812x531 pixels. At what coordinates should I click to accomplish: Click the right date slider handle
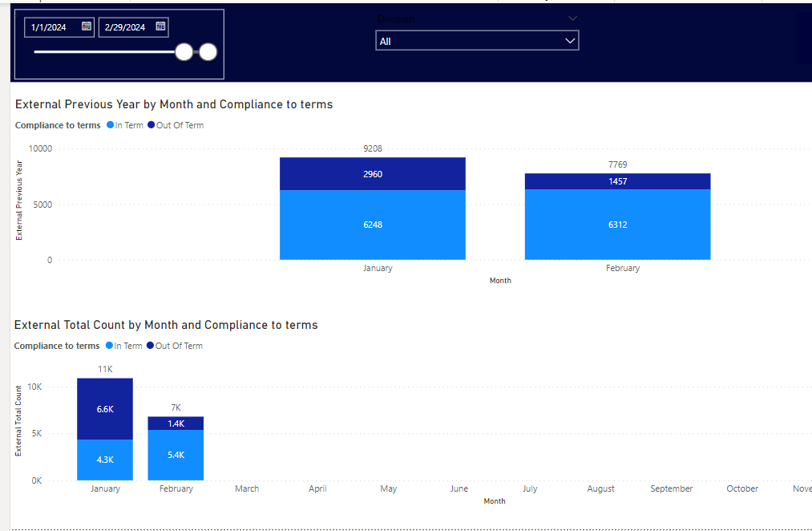208,52
